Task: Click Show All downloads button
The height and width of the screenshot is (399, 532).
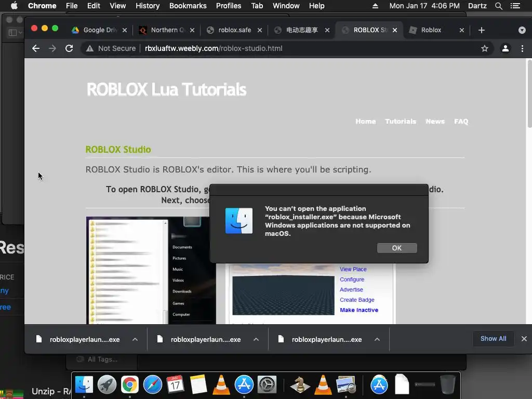Action: [x=493, y=339]
